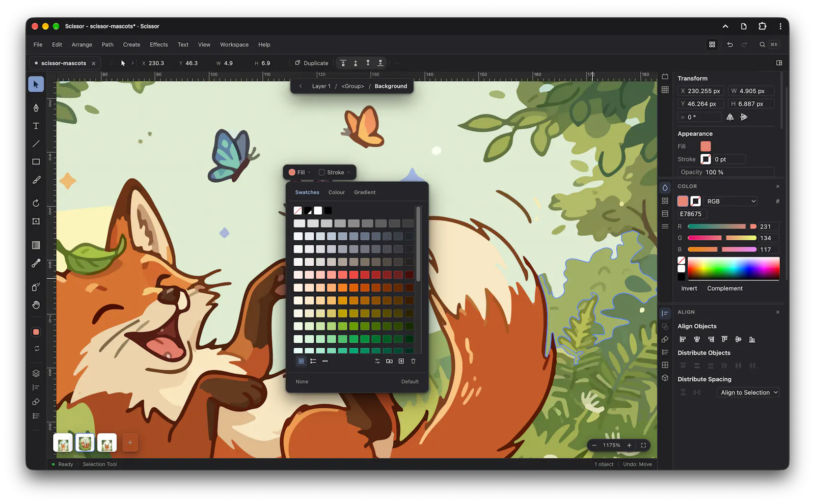This screenshot has height=504, width=815.
Task: Click the flip vertical icon in Transform
Action: click(744, 117)
